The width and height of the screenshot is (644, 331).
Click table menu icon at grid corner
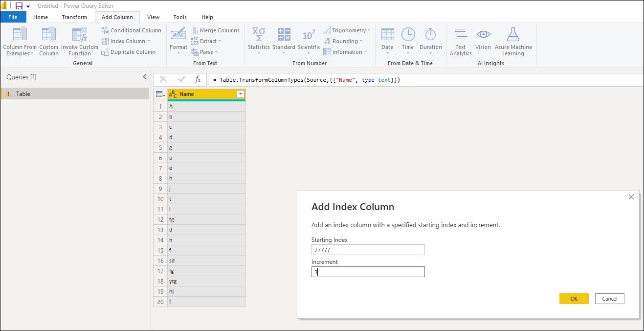160,94
